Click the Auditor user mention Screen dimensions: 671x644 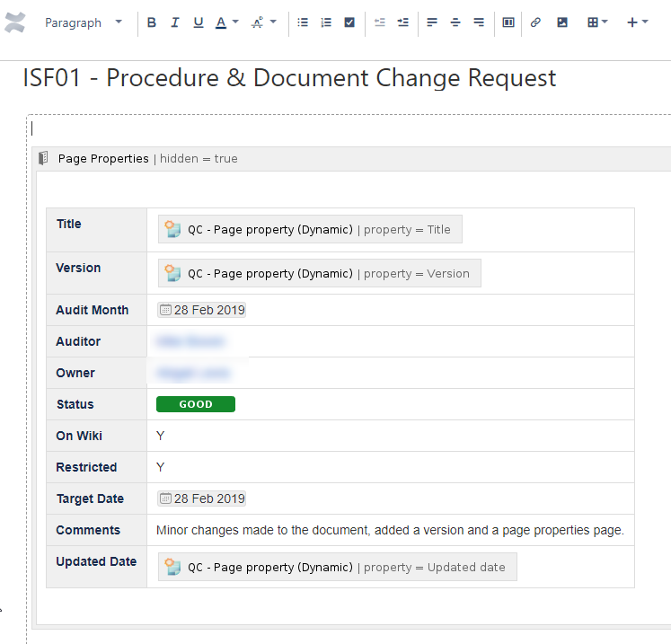click(x=190, y=341)
